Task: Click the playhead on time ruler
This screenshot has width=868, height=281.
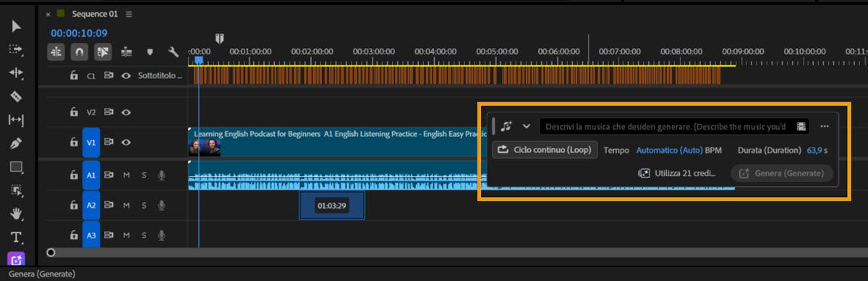Action: tap(198, 61)
